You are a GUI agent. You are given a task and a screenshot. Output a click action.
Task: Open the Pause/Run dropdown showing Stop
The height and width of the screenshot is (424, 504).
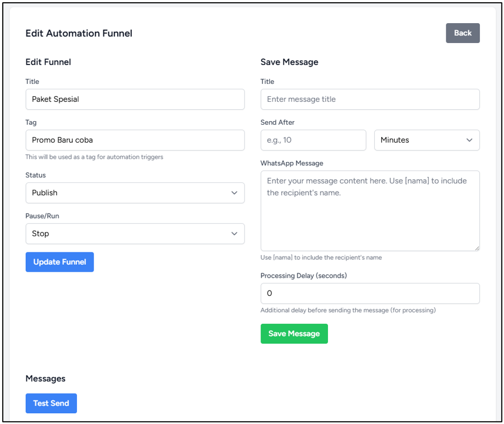tap(135, 234)
